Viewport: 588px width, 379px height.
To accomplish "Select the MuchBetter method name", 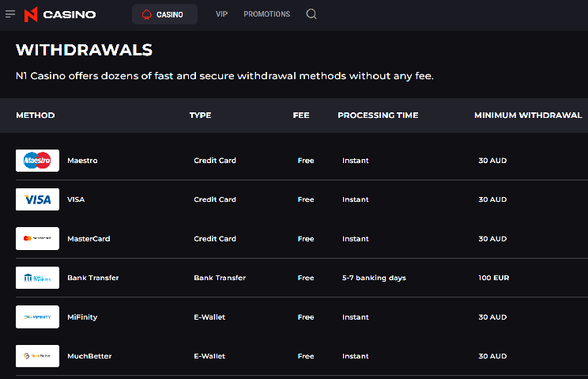I will (x=89, y=356).
